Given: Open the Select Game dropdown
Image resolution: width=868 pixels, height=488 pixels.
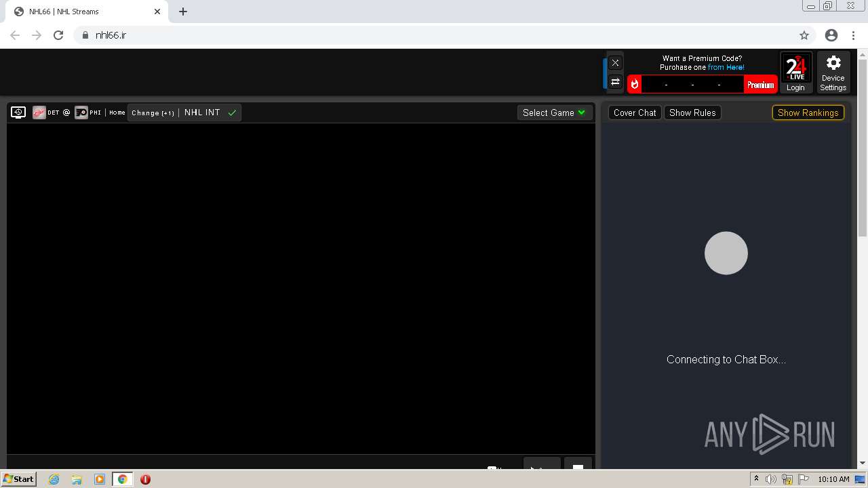Looking at the screenshot, I should click(554, 113).
